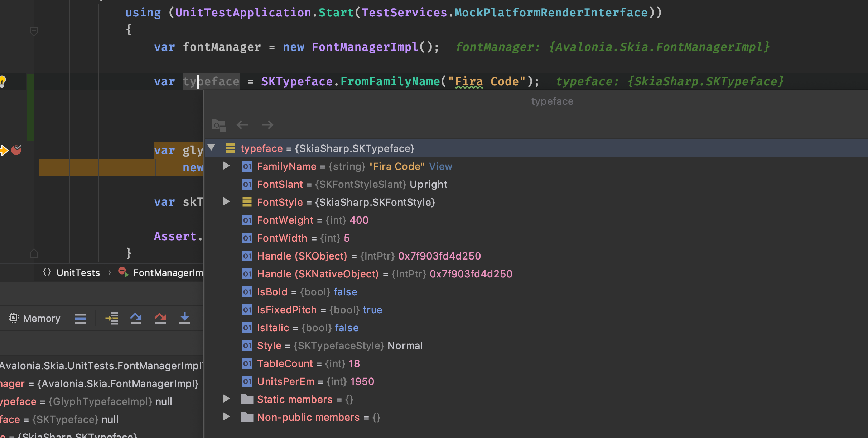868x438 pixels.
Task: Click the lightbulb quick-fix icon in gutter
Action: (3, 81)
